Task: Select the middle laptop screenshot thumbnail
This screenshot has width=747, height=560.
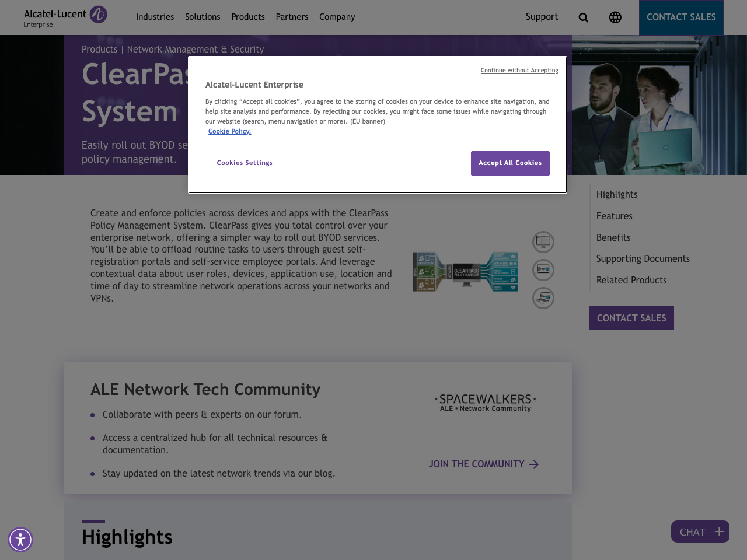Action: 543,269
